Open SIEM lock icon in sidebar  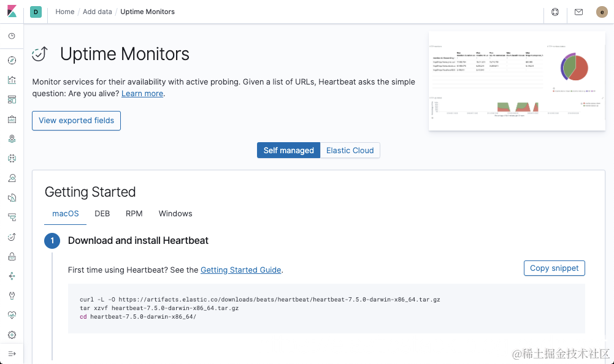12,256
